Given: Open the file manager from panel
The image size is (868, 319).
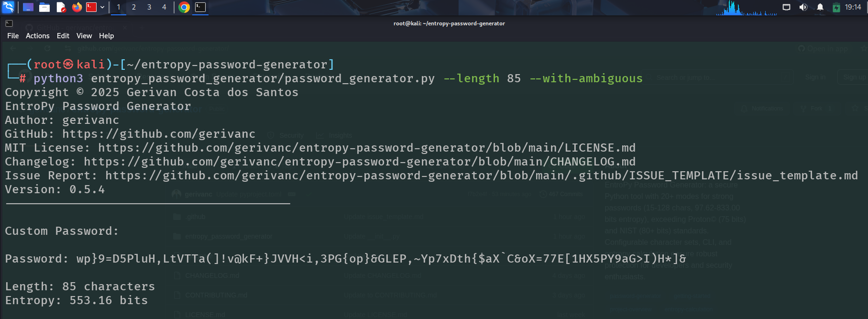Looking at the screenshot, I should click(44, 7).
